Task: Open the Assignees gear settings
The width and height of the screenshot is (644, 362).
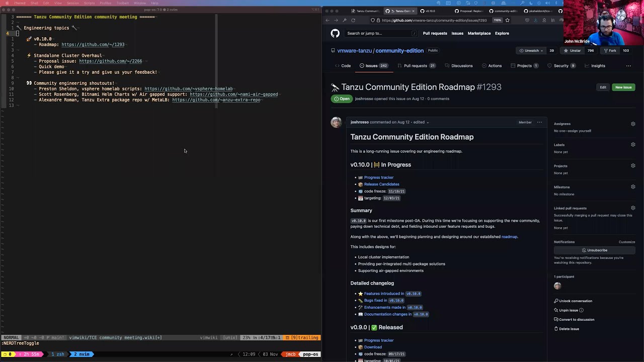Action: [x=633, y=124]
